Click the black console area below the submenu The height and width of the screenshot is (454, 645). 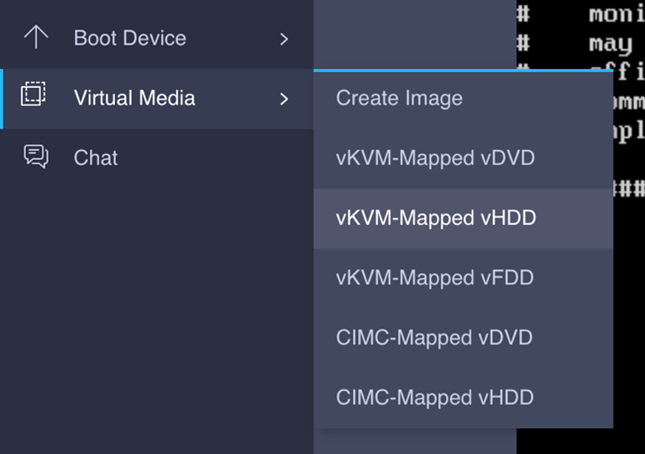tap(580, 441)
